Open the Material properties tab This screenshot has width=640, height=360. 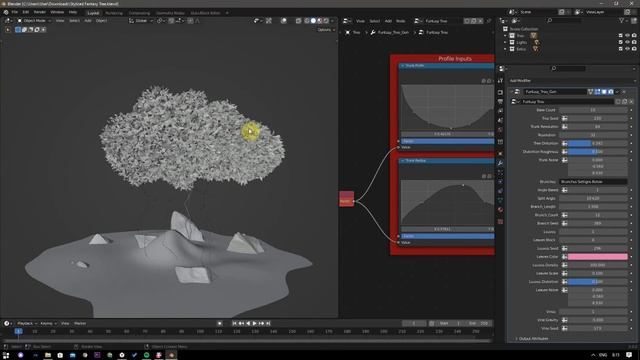click(500, 210)
